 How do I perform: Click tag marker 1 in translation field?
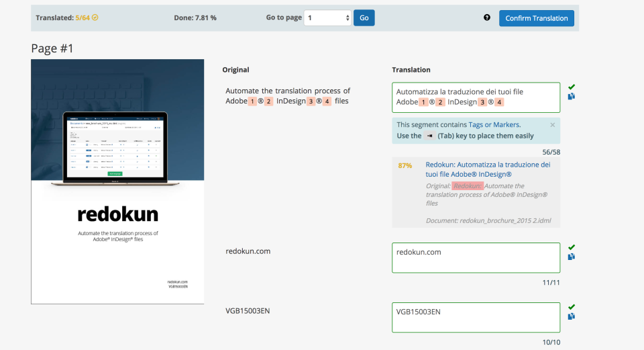423,102
